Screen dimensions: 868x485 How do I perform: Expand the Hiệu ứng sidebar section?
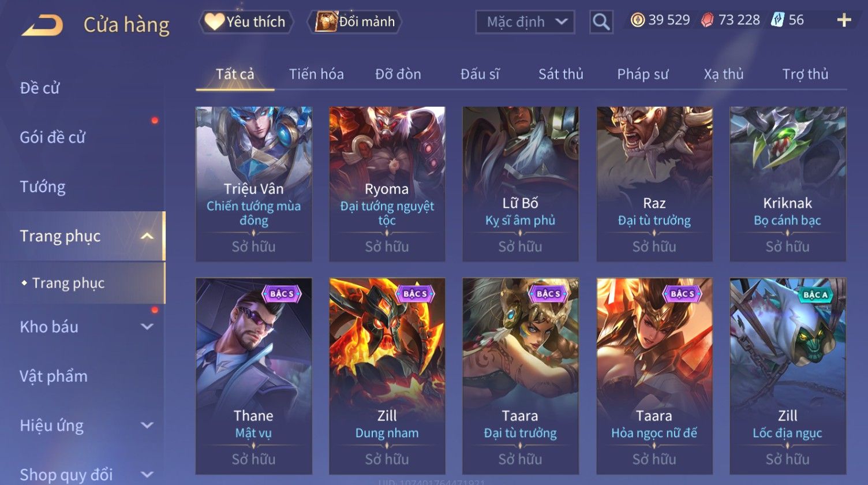tap(147, 426)
